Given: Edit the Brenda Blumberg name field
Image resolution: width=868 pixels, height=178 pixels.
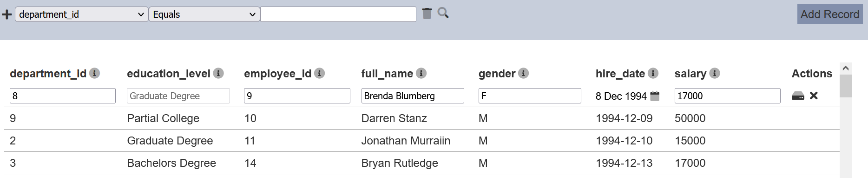Looking at the screenshot, I should coord(413,96).
